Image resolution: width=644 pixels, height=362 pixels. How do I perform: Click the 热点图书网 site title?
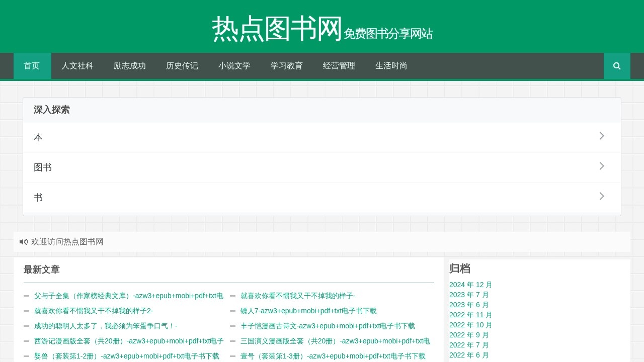click(x=276, y=29)
